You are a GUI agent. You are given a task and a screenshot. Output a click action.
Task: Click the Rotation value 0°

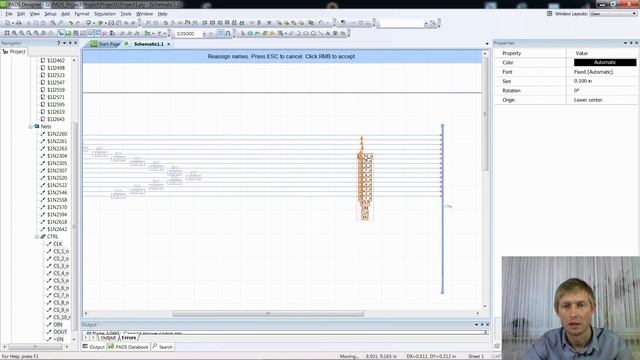pos(576,91)
